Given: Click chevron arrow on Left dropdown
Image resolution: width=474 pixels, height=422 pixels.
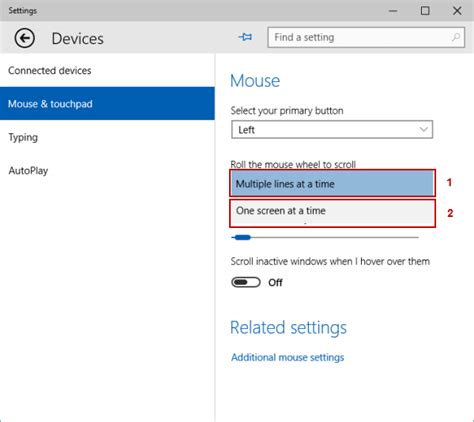Looking at the screenshot, I should click(x=423, y=129).
